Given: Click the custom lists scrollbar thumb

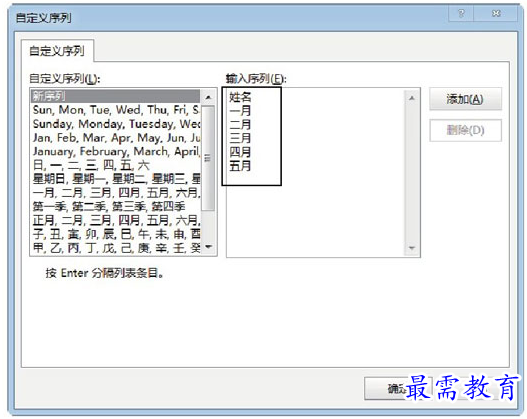Looking at the screenshot, I should pos(208,158).
